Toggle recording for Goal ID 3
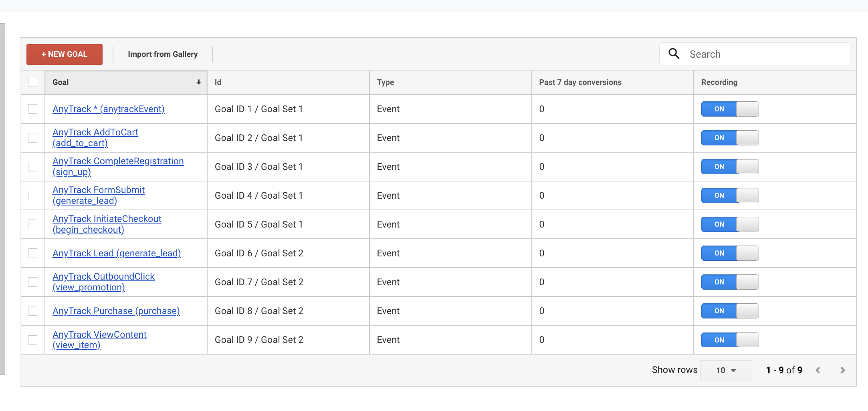The image size is (868, 411). tap(730, 167)
